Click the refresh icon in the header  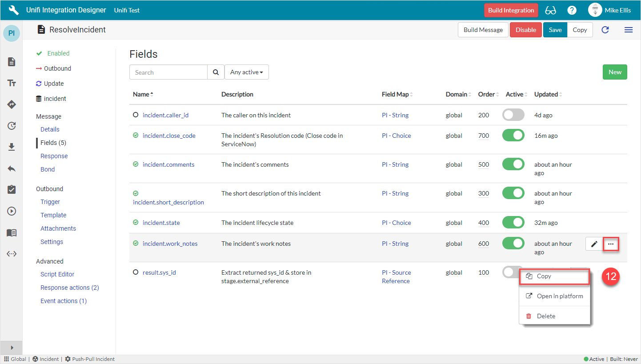click(605, 30)
